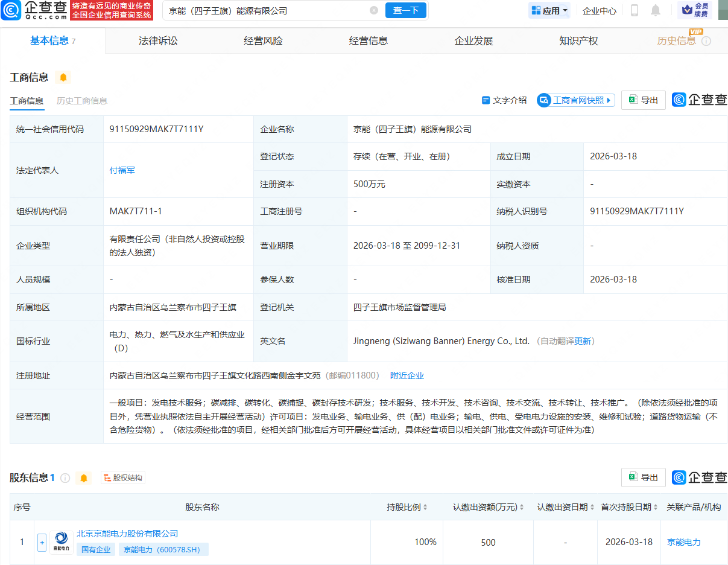Open the notification bell icon in the header
Image resolution: width=728 pixels, height=565 pixels.
coord(657,10)
